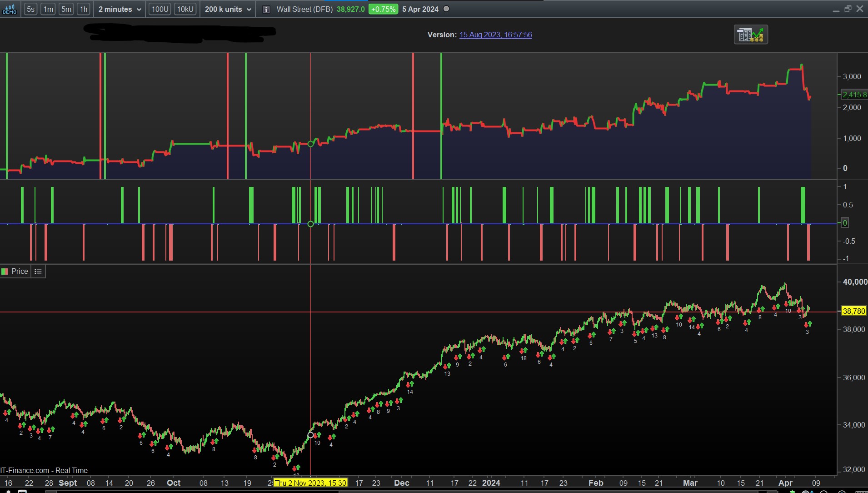Image resolution: width=868 pixels, height=493 pixels.
Task: Click the 10kU units button
Action: (x=185, y=9)
